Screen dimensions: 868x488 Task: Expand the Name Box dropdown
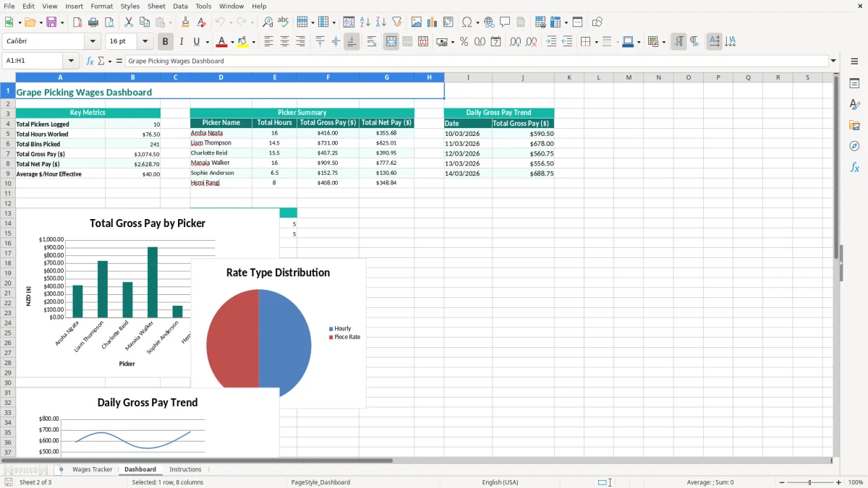click(x=71, y=61)
